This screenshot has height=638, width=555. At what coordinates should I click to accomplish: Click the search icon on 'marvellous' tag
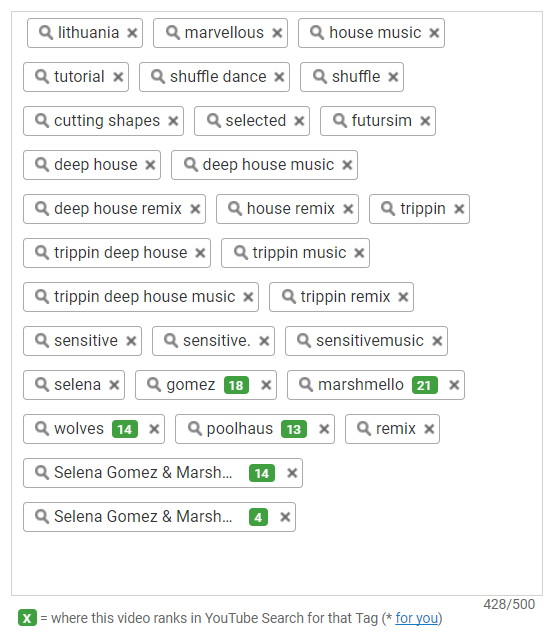173,33
